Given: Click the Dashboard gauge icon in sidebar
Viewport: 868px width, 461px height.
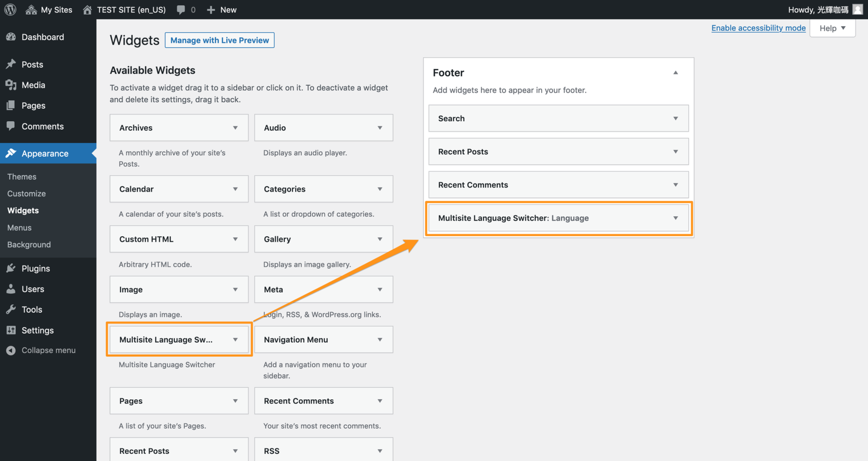Looking at the screenshot, I should [11, 37].
